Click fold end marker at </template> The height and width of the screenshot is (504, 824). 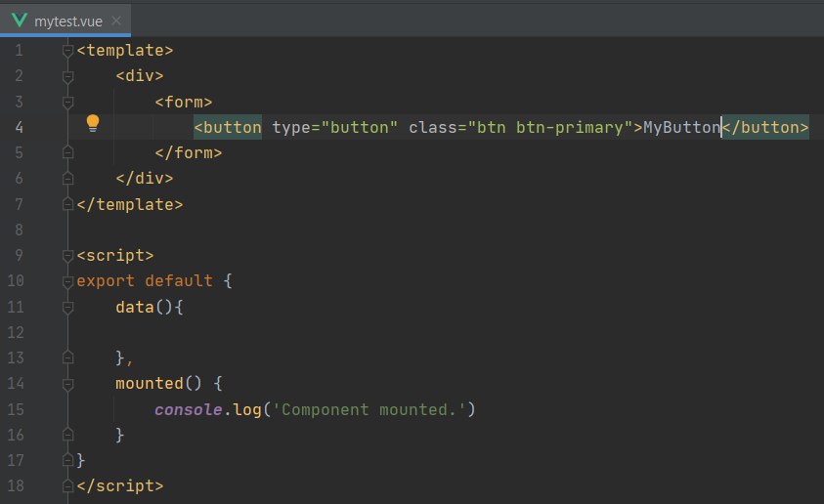[67, 204]
